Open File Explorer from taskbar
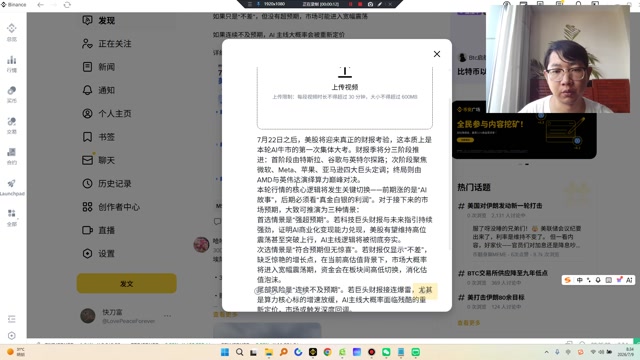The image size is (640, 360). [x=269, y=352]
